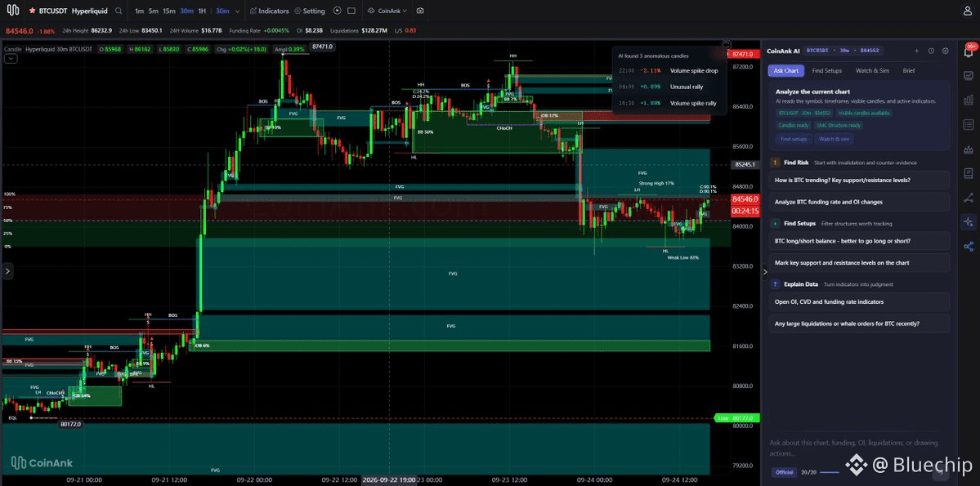Open the notifications bell with red badge
This screenshot has width=980, height=486.
tap(969, 51)
